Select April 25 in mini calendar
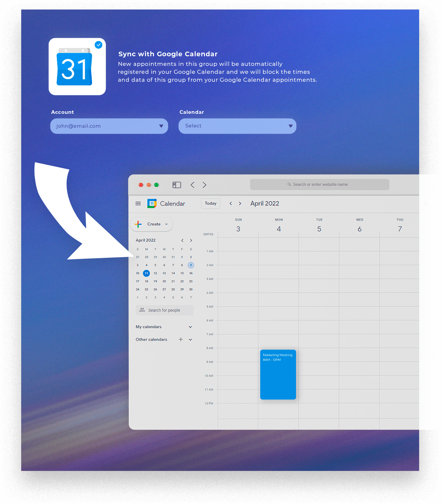 146,289
